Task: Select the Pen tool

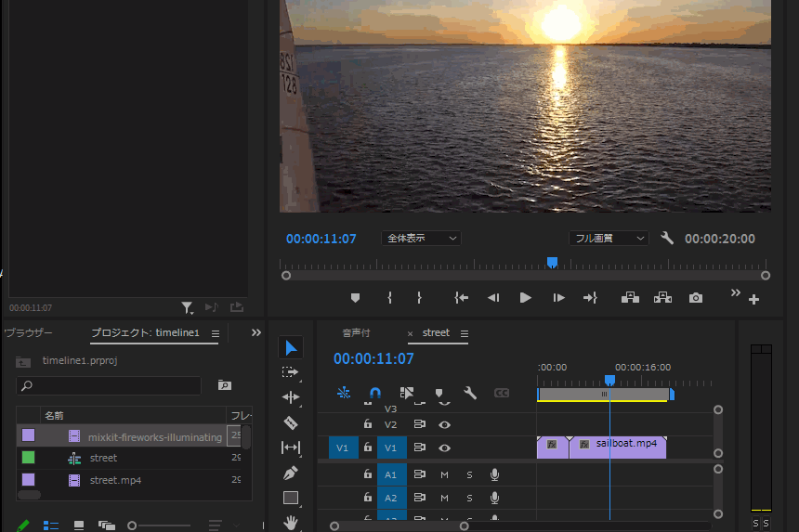Action: pyautogui.click(x=291, y=473)
